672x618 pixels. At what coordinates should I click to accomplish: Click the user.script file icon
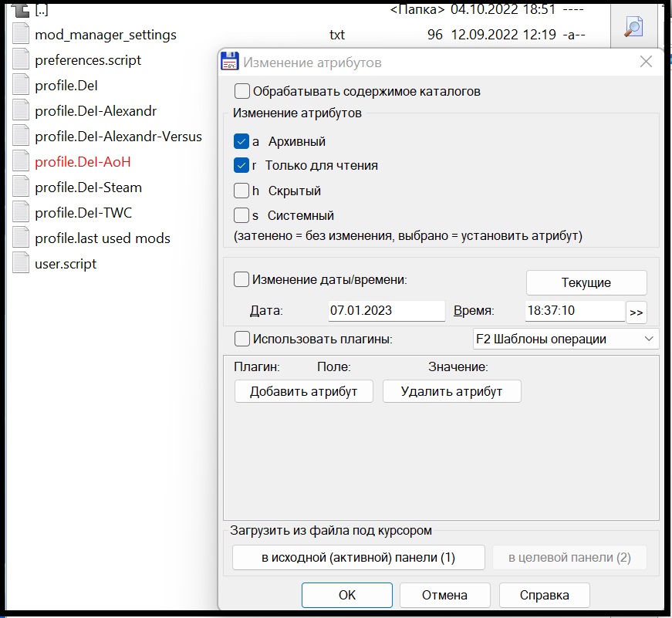(x=21, y=264)
